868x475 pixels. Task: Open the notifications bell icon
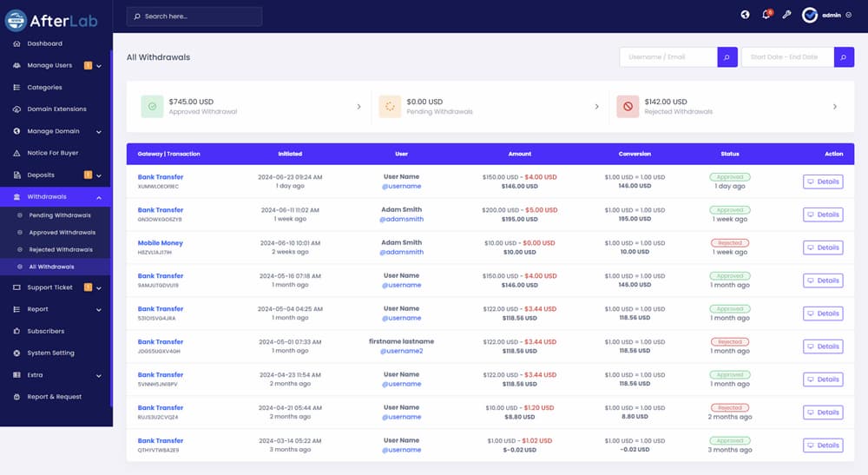(x=766, y=15)
